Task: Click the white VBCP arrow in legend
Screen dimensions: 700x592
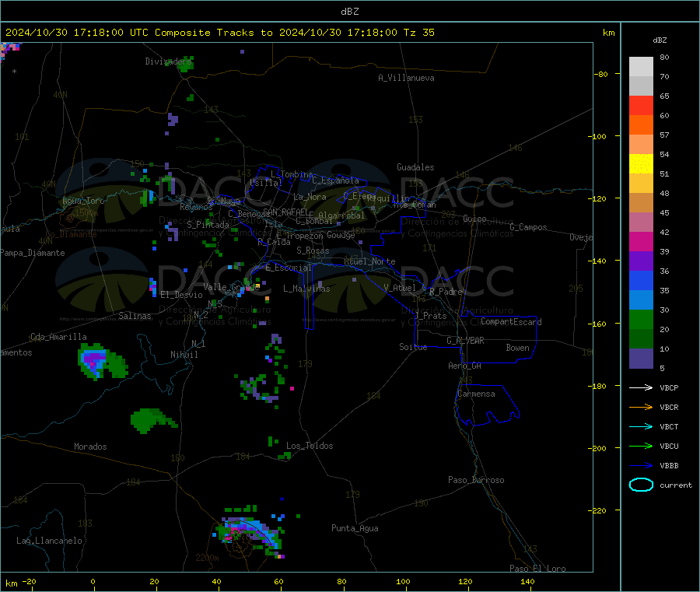Action: pyautogui.click(x=641, y=387)
